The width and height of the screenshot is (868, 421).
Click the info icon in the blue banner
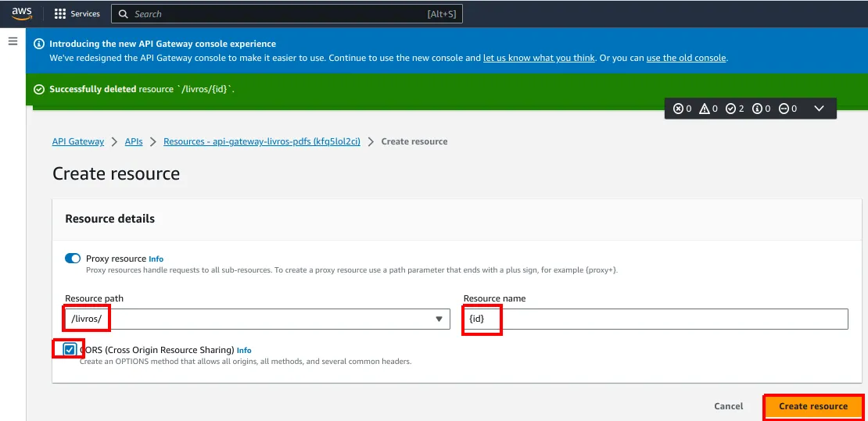[x=39, y=44]
